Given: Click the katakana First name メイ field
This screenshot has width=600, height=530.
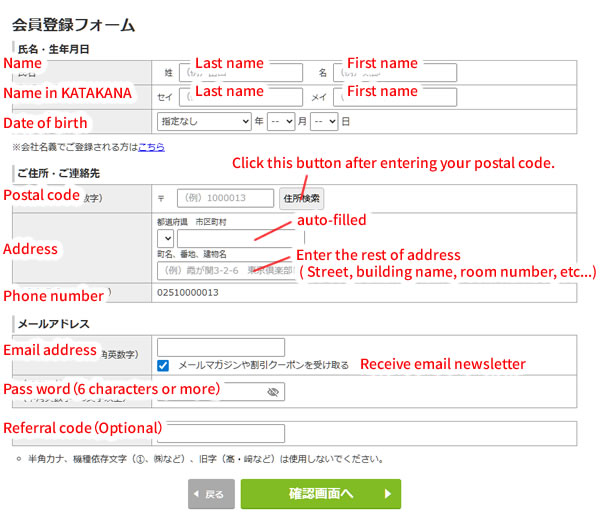Looking at the screenshot, I should [395, 97].
